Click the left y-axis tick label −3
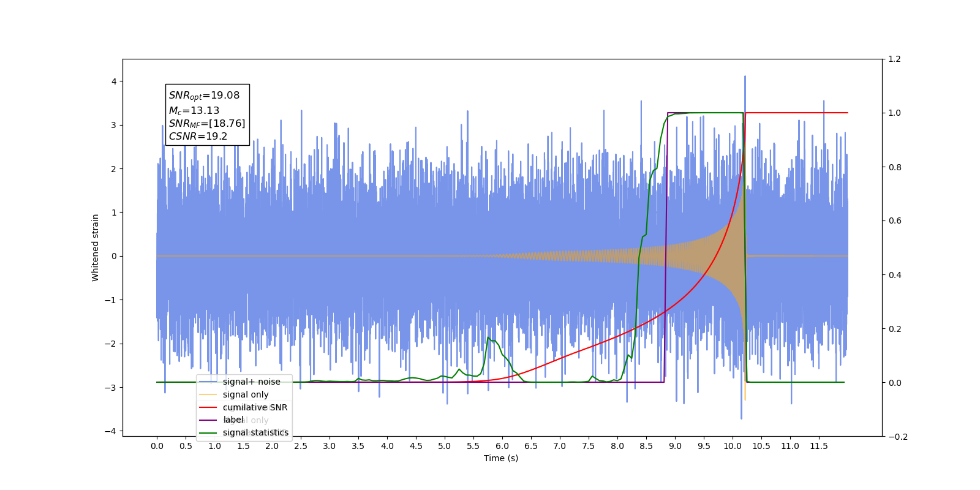Image resolution: width=980 pixels, height=490 pixels. (x=111, y=387)
